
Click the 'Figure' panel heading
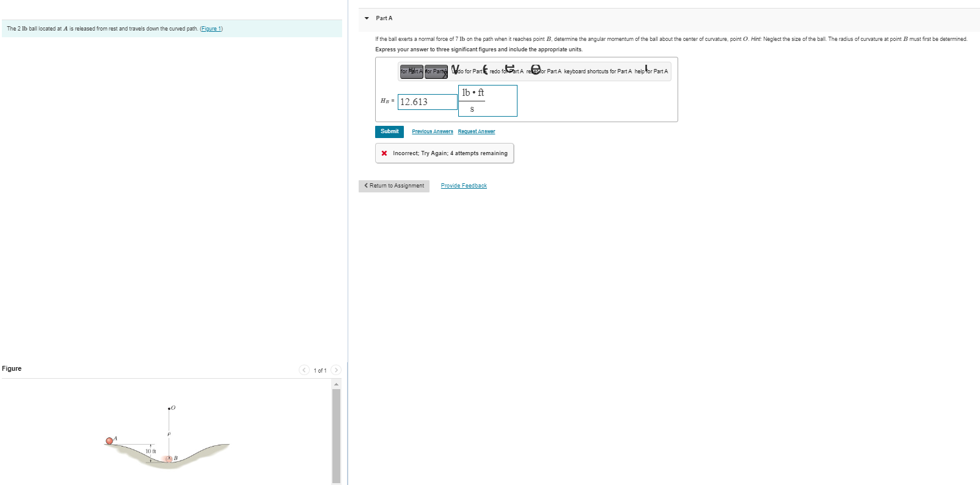pos(12,368)
